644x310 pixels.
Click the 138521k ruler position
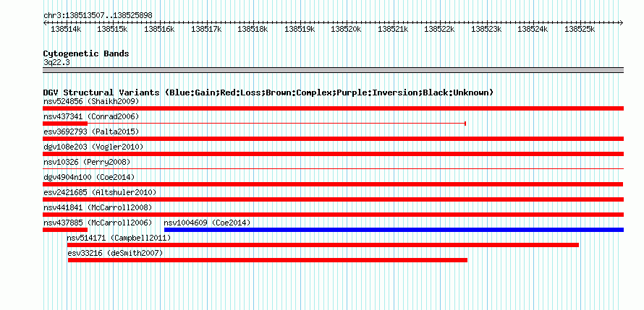pos(393,29)
